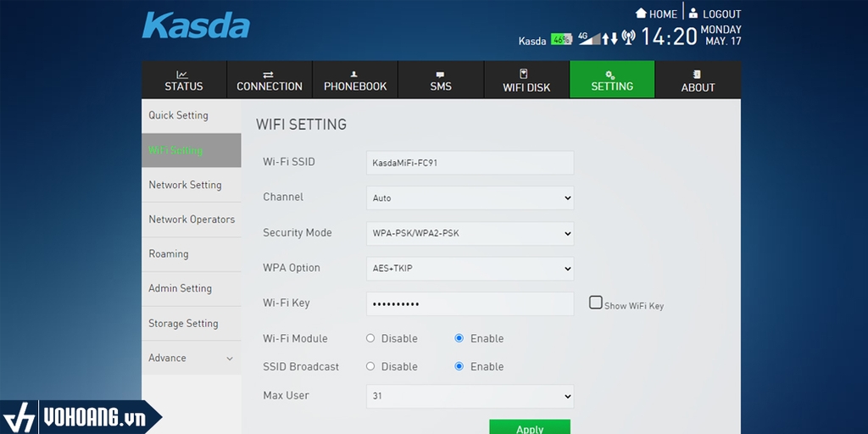
Task: Click the Phonebook contact icon
Action: coord(354,75)
